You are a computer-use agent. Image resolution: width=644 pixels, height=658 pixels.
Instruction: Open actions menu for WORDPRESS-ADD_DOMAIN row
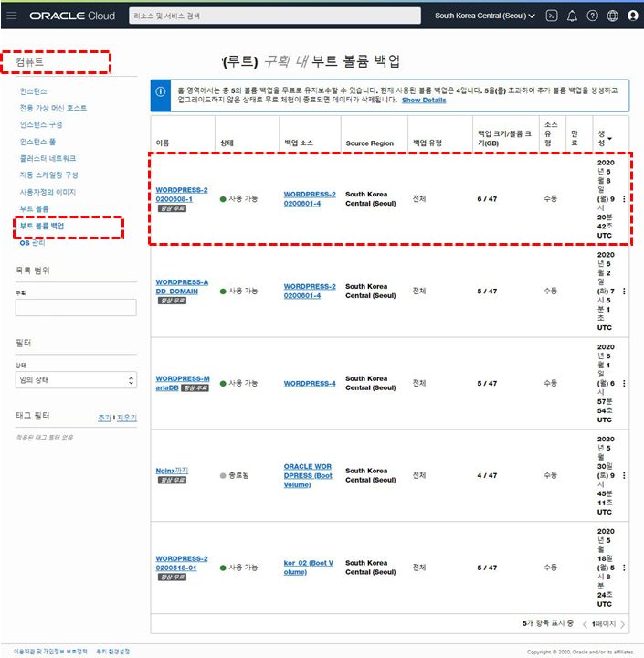pos(624,292)
